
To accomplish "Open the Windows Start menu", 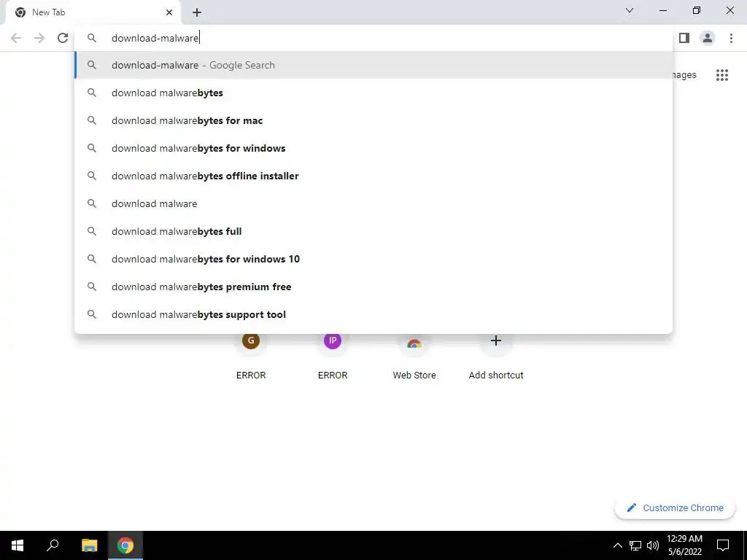I will tap(18, 545).
